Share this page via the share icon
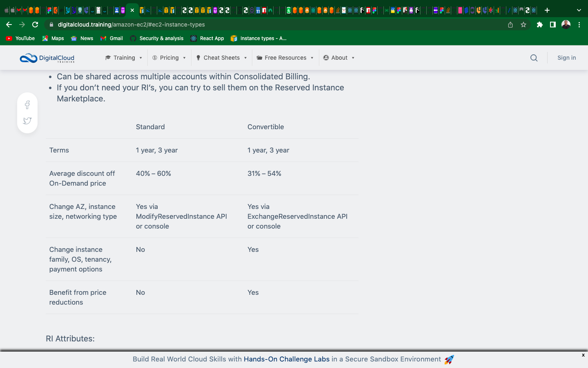The width and height of the screenshot is (588, 368). pyautogui.click(x=510, y=25)
